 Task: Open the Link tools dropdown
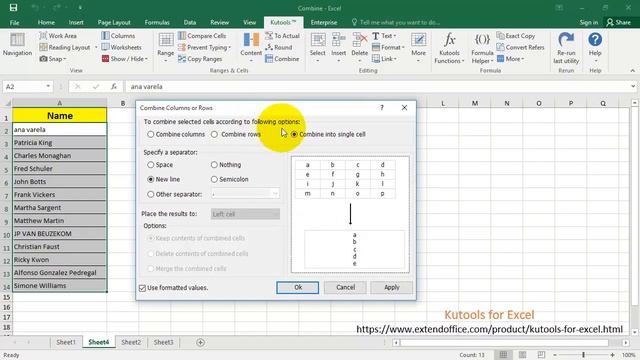click(x=384, y=59)
